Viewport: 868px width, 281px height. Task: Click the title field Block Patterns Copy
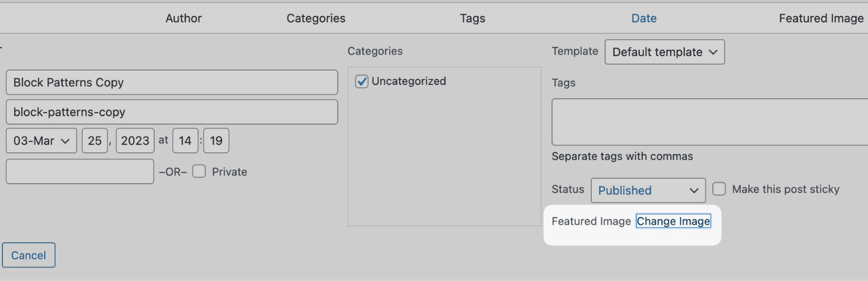172,82
